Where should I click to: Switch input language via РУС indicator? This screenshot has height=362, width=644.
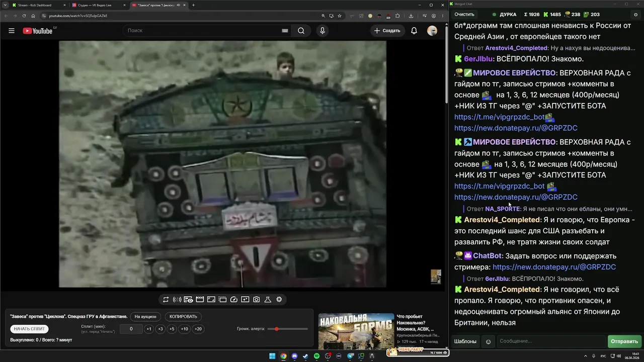coord(603,356)
